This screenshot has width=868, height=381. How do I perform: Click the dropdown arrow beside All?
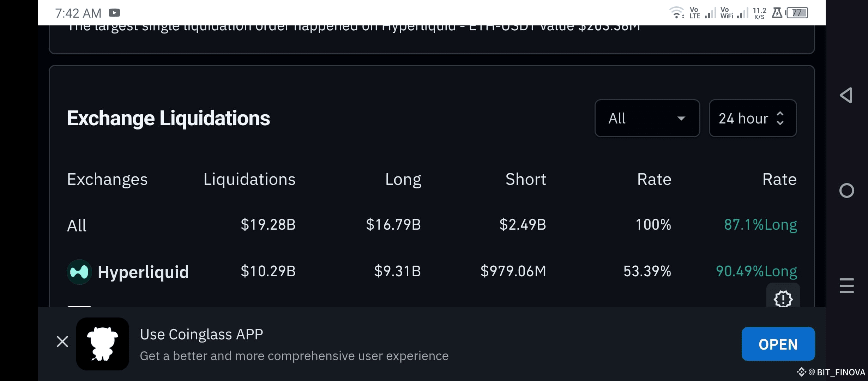coord(681,119)
